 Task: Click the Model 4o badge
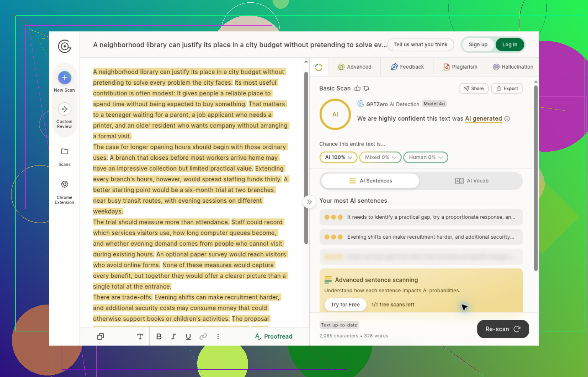point(434,104)
